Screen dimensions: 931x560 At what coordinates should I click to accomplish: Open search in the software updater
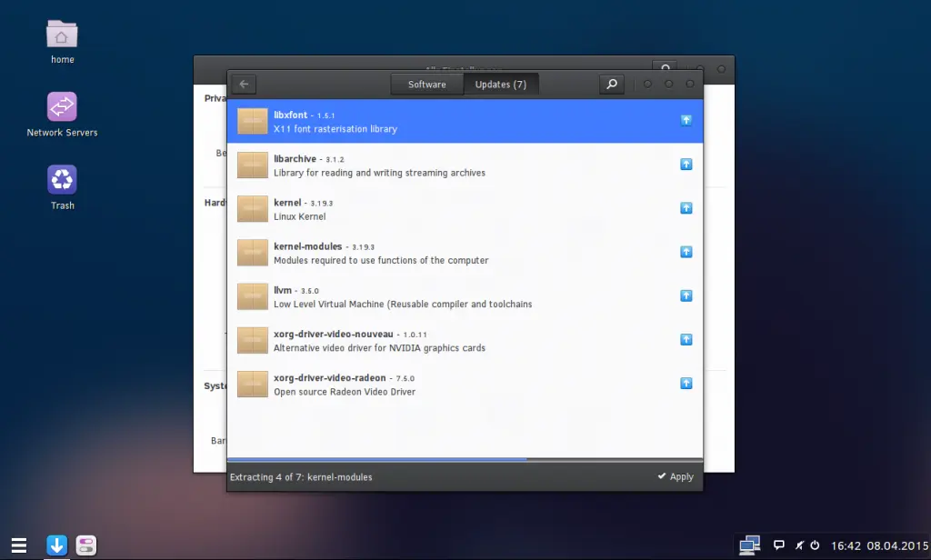coord(611,84)
